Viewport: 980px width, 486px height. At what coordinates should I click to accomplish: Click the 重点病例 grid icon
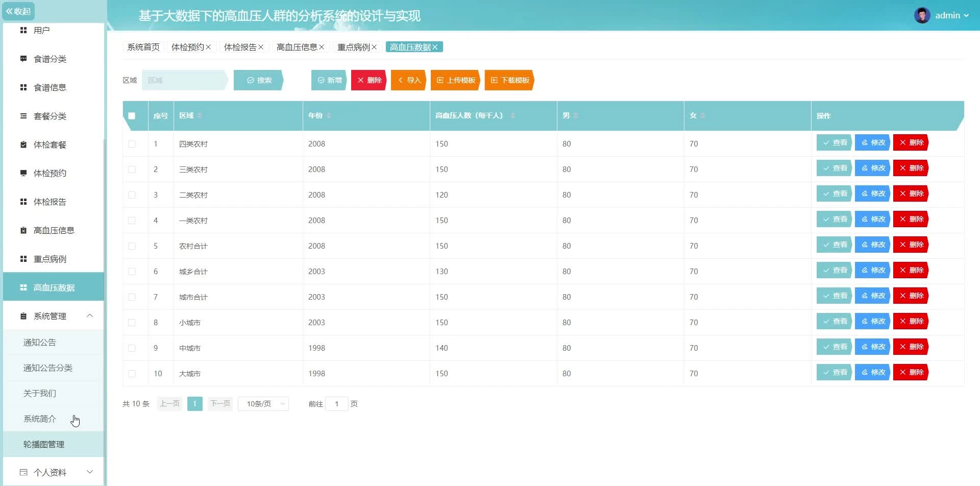[x=23, y=259]
